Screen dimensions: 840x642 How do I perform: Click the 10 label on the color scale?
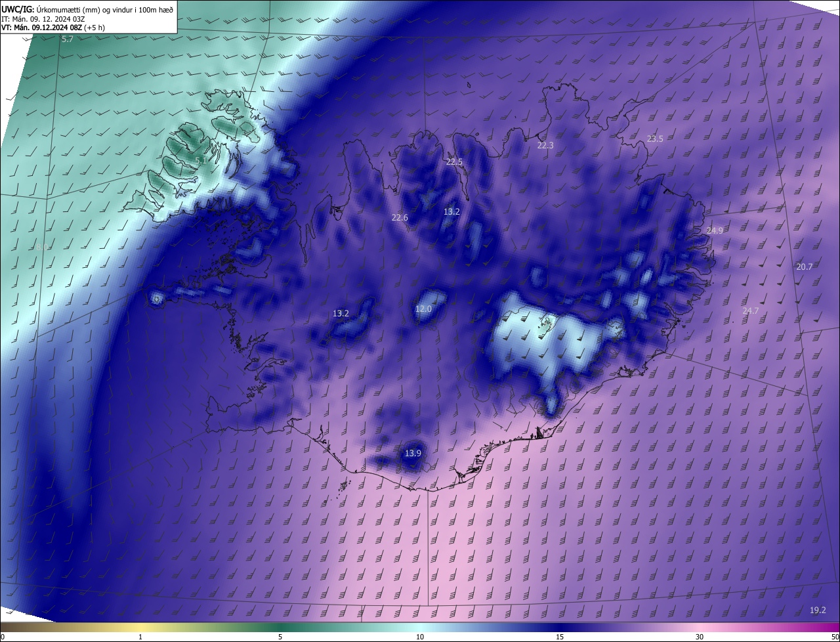420,637
